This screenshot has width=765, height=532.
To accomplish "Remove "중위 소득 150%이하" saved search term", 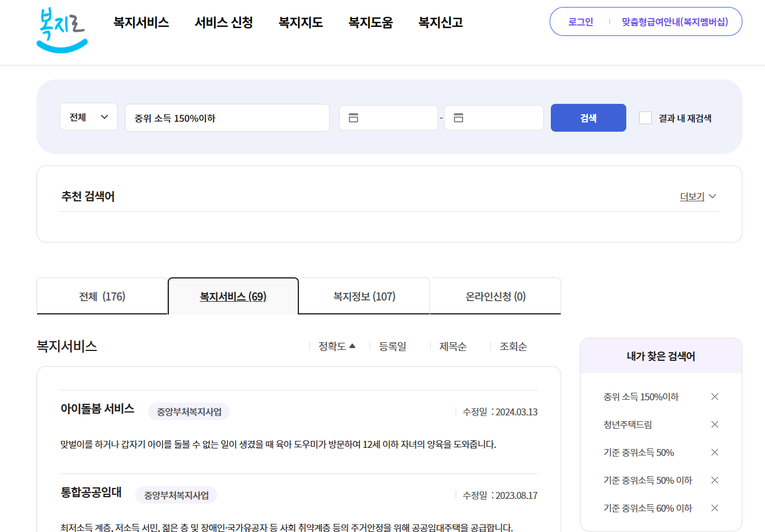I will (x=715, y=396).
